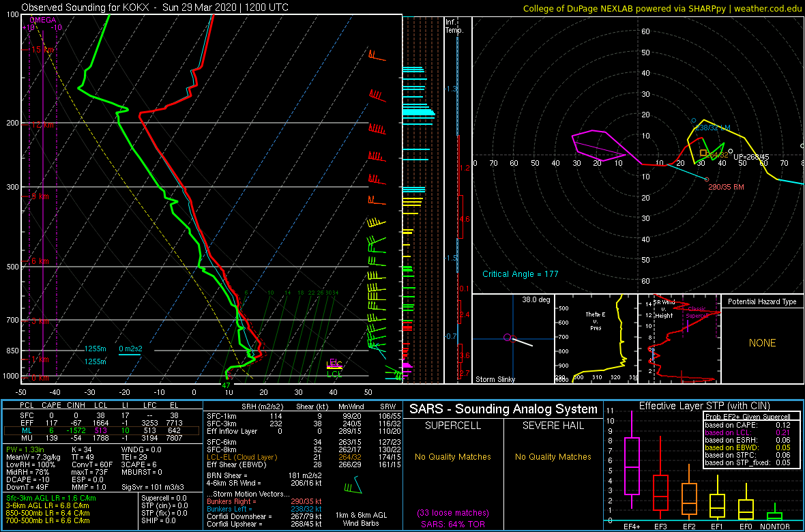
Task: Select the SEVERE HAIL column header
Action: coord(553,426)
